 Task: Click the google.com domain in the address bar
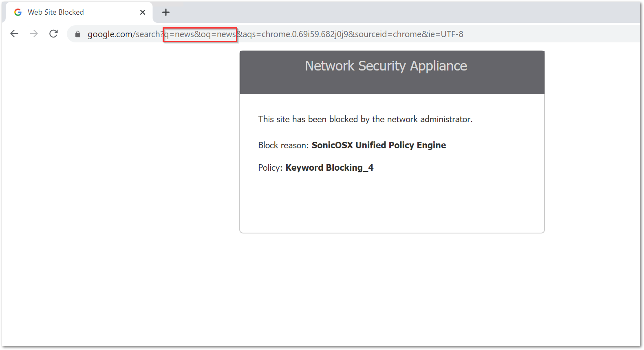pyautogui.click(x=110, y=34)
